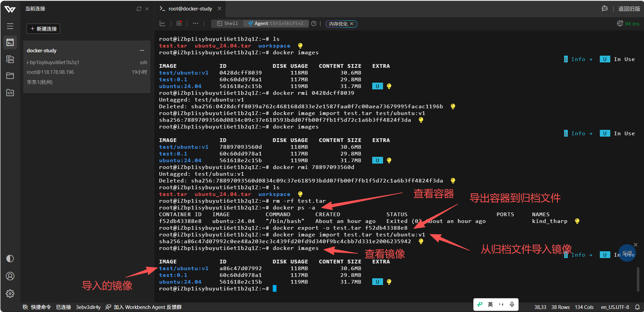Click lightbulb next to kind_tharp container
This screenshot has height=312, width=644.
click(x=577, y=221)
